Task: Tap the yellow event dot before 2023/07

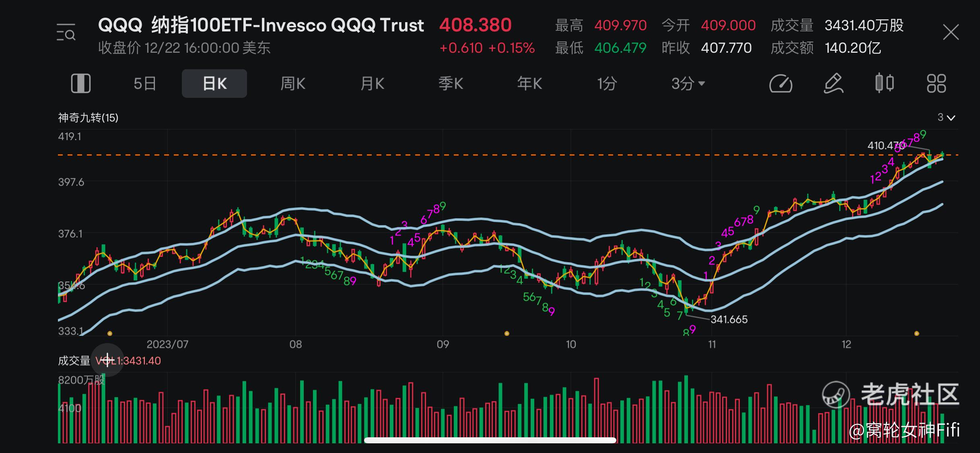Action: tap(110, 333)
